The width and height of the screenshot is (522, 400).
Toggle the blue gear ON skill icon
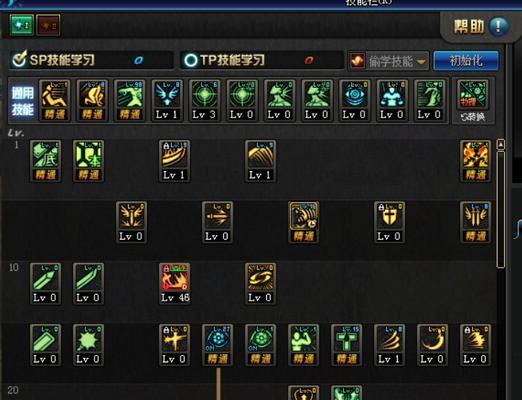[217, 345]
